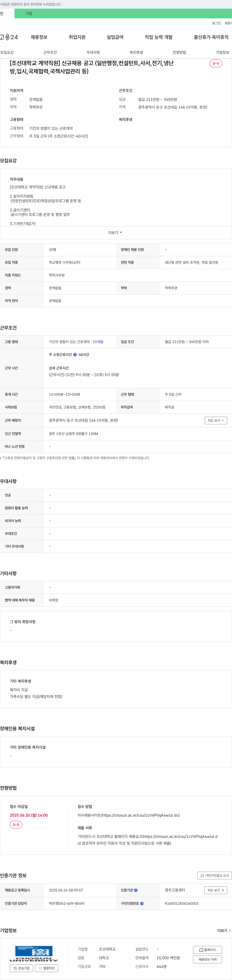The image size is (232, 980).
Task: Click the D-5 badge under 접수 마감일
Action: pyautogui.click(x=16, y=824)
